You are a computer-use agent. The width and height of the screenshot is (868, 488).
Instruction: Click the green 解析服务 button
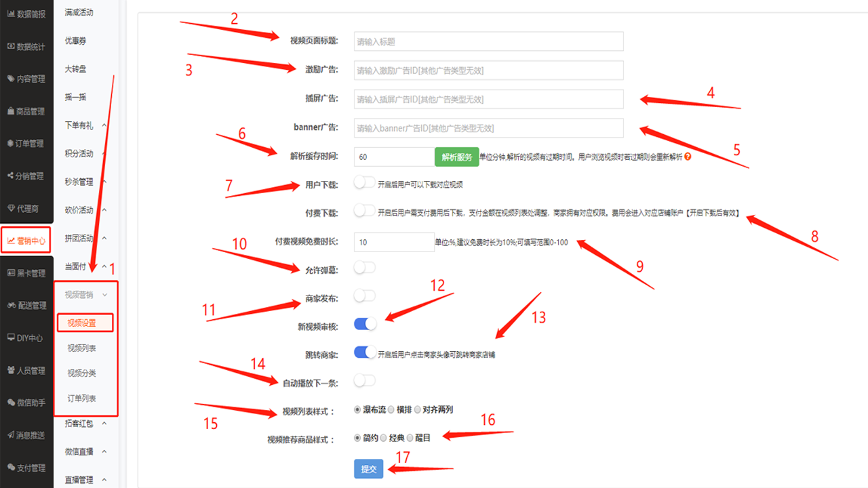pos(456,157)
